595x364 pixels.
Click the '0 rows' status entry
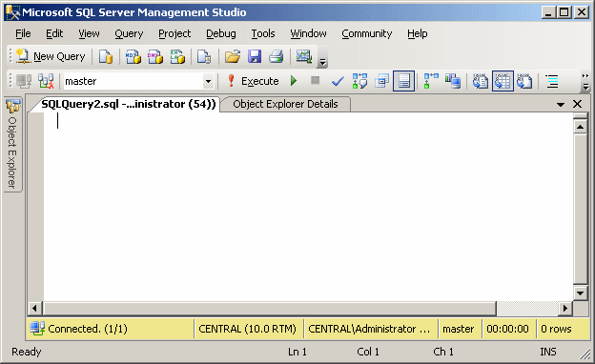(x=556, y=329)
